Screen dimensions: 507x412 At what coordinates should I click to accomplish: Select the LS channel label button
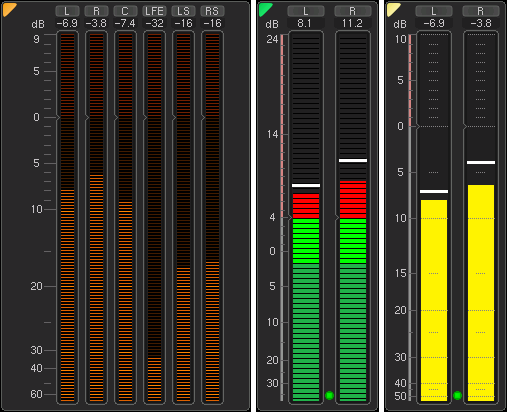coord(183,11)
